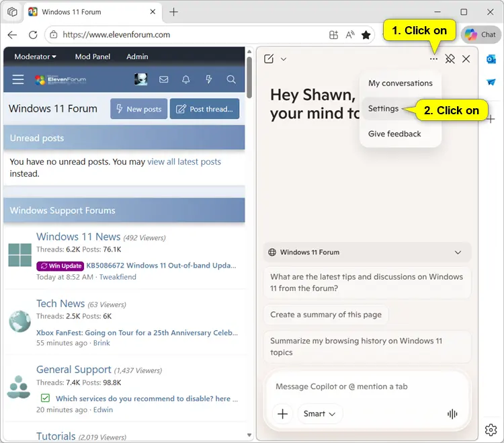Click the Win Update prefix label
504x443 pixels.
coord(60,266)
